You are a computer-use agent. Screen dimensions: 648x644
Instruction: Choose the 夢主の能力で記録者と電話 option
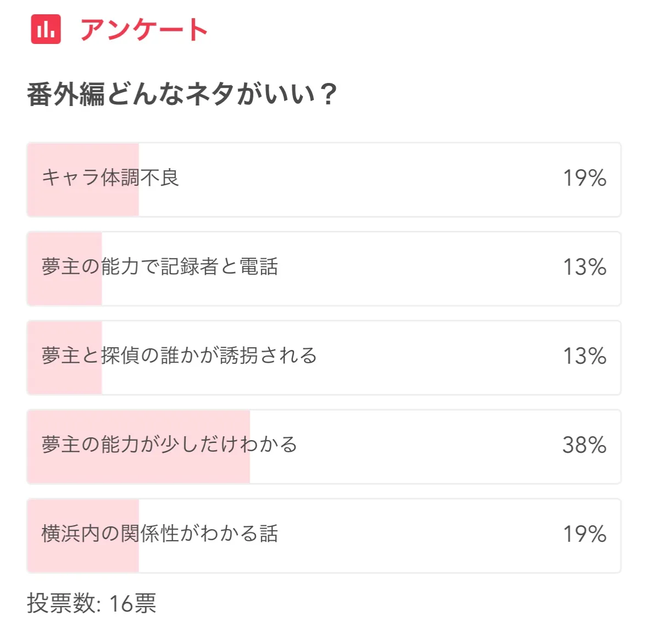160,267
